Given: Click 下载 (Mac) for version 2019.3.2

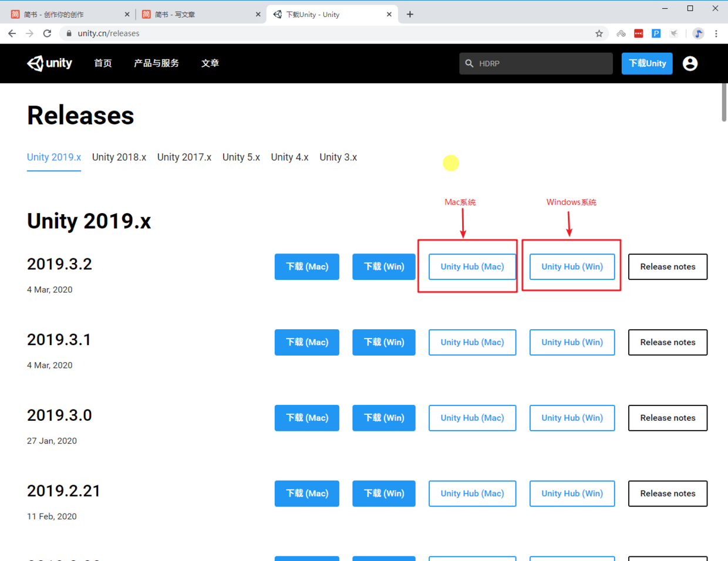Looking at the screenshot, I should tap(307, 266).
